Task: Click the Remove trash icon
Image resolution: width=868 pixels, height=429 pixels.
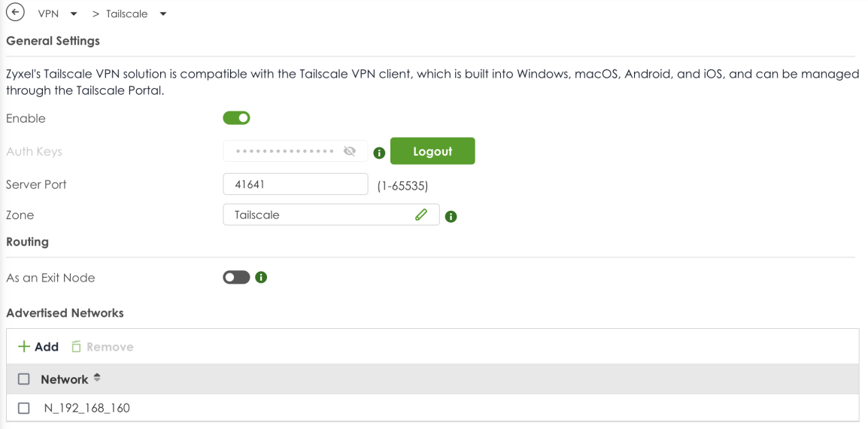Action: tap(76, 347)
